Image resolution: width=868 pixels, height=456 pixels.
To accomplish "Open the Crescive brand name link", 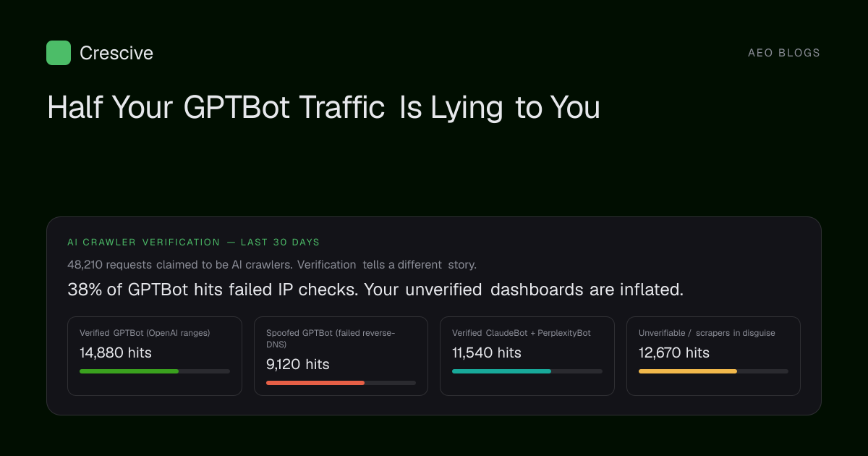I will pyautogui.click(x=116, y=53).
